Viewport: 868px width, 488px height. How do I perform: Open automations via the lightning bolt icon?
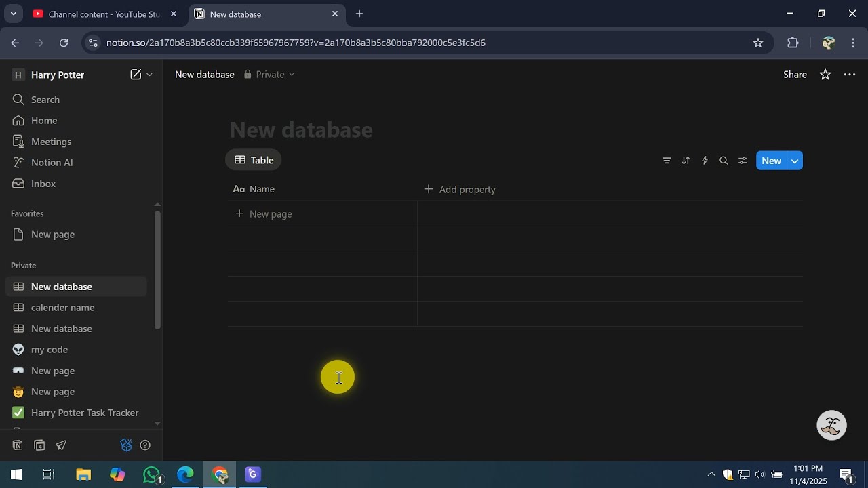pyautogui.click(x=705, y=161)
